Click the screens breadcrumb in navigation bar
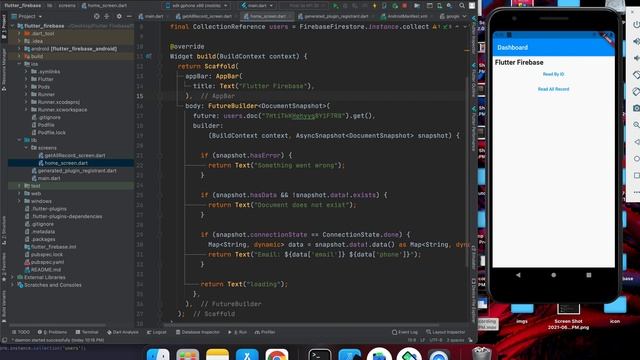 [67, 6]
